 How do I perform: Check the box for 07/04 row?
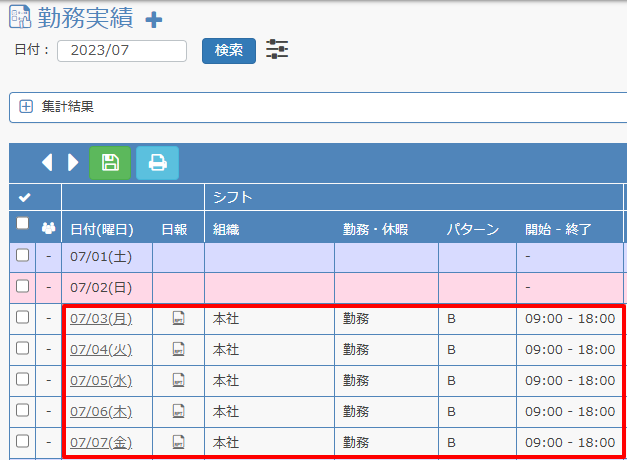tap(23, 349)
